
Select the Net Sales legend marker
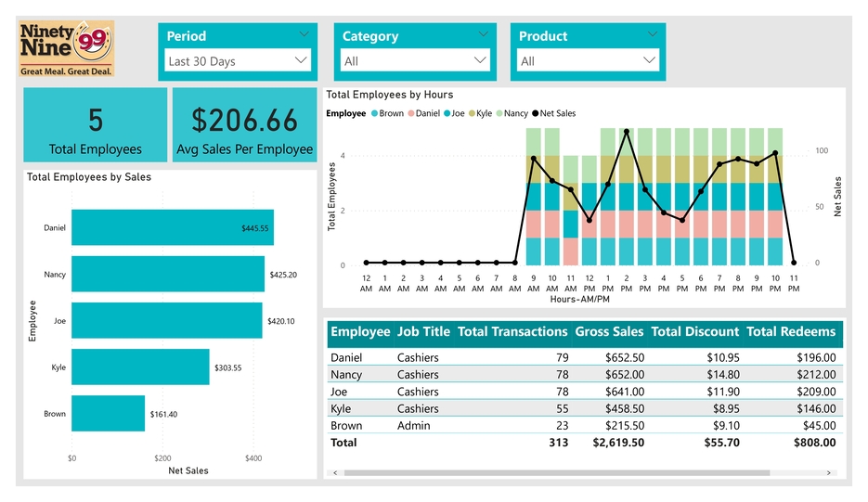(534, 113)
